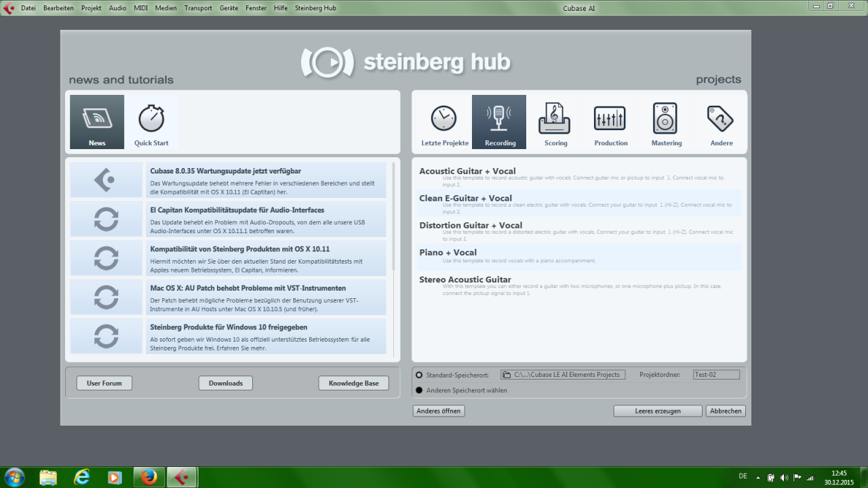
Task: Select the Stereo Acoustic Guitar template
Action: tap(579, 285)
